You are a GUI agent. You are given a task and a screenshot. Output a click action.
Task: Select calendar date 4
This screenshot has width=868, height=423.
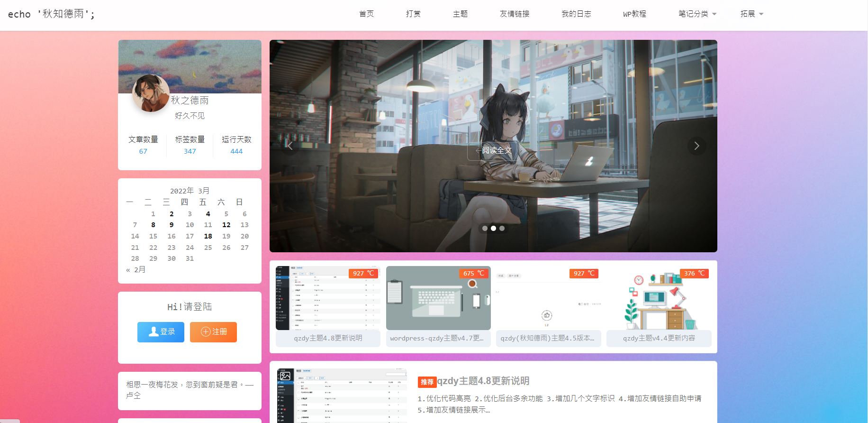208,214
